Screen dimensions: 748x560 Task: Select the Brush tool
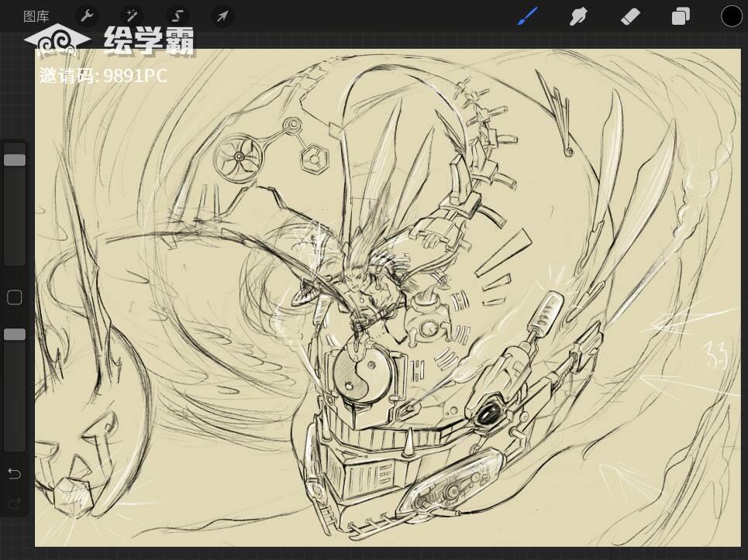[x=528, y=17]
